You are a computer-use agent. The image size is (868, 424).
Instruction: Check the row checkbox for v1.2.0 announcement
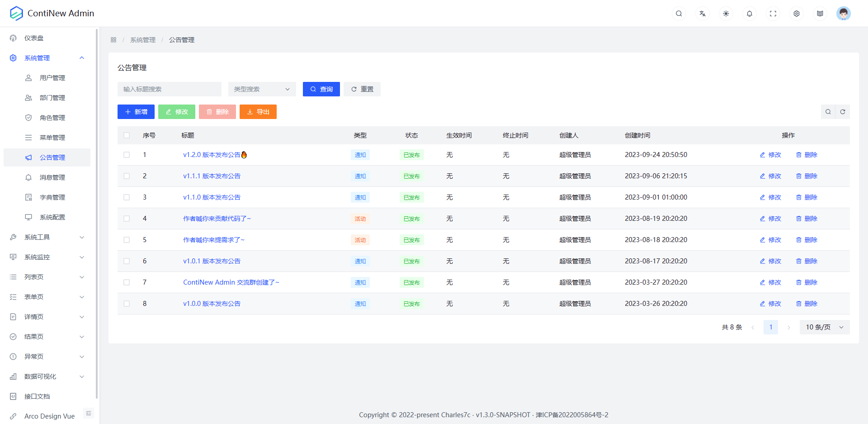pyautogui.click(x=127, y=154)
